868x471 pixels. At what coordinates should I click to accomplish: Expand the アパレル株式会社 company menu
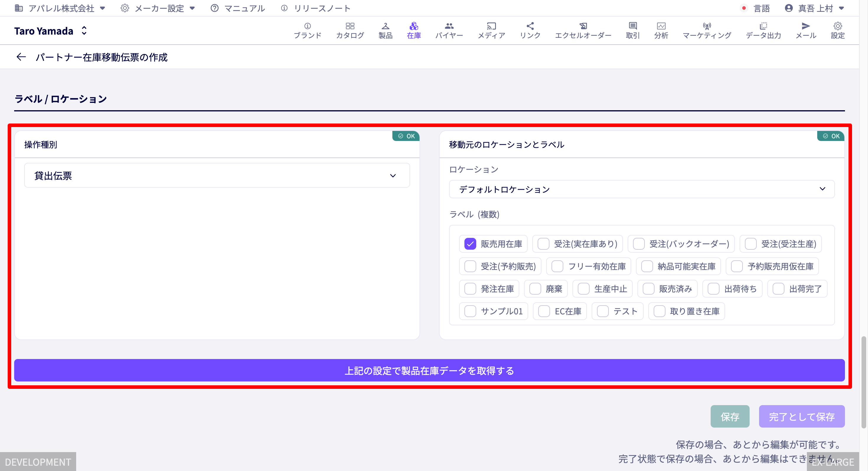point(60,8)
